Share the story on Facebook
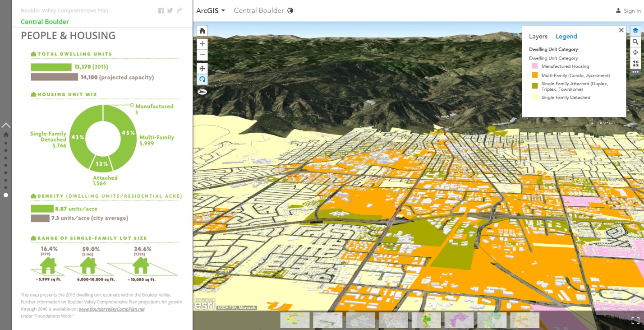Viewport: 644px width, 330px height. (x=161, y=10)
